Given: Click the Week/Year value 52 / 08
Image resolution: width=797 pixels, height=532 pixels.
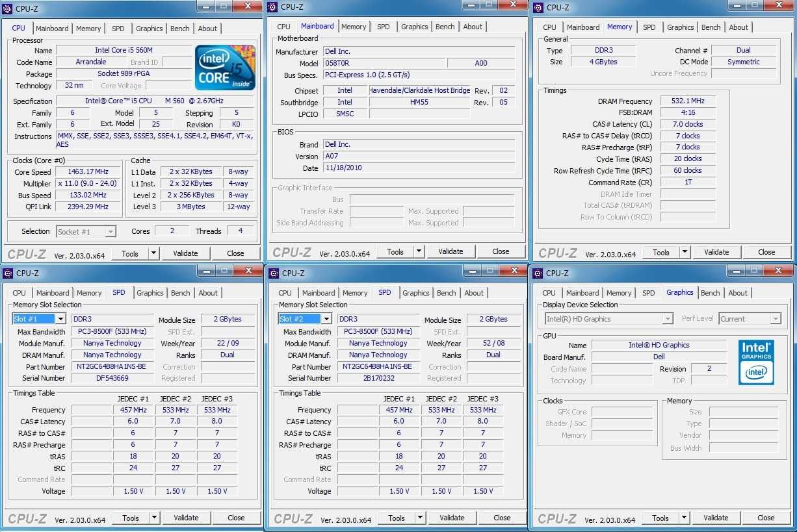Looking at the screenshot, I should coord(493,343).
